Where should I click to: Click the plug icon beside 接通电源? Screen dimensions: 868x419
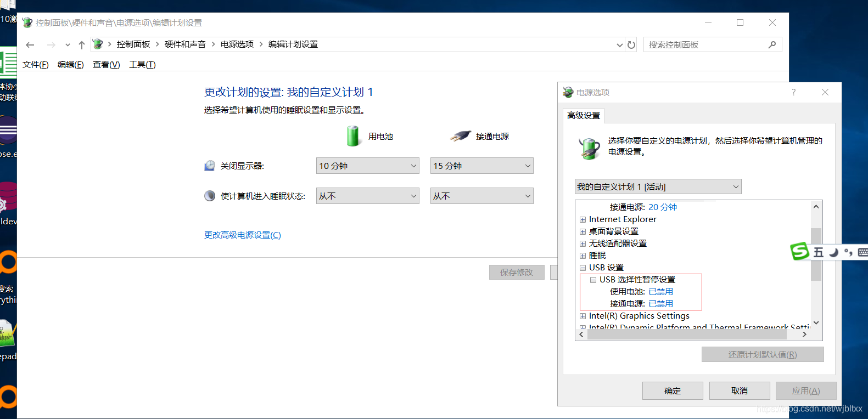(x=461, y=136)
